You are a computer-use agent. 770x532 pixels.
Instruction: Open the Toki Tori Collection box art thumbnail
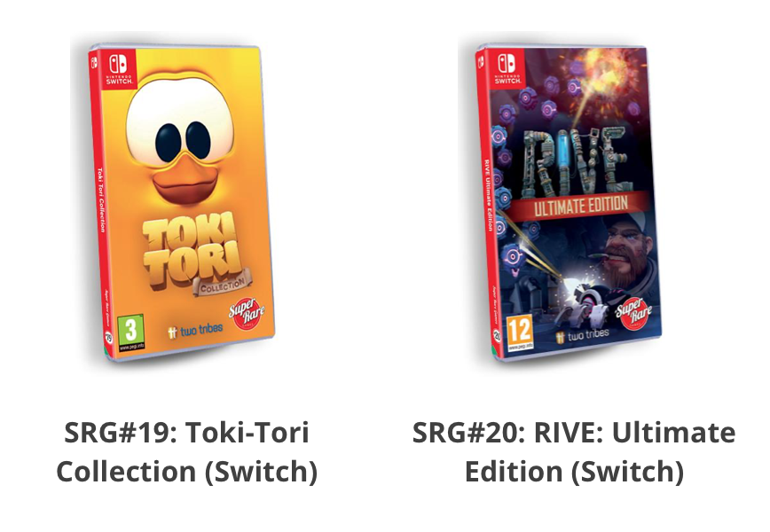click(x=180, y=202)
